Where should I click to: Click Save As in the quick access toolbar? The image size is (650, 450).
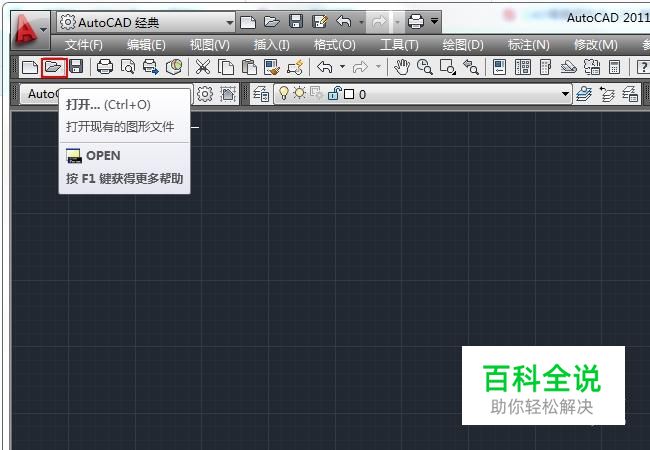pos(320,22)
